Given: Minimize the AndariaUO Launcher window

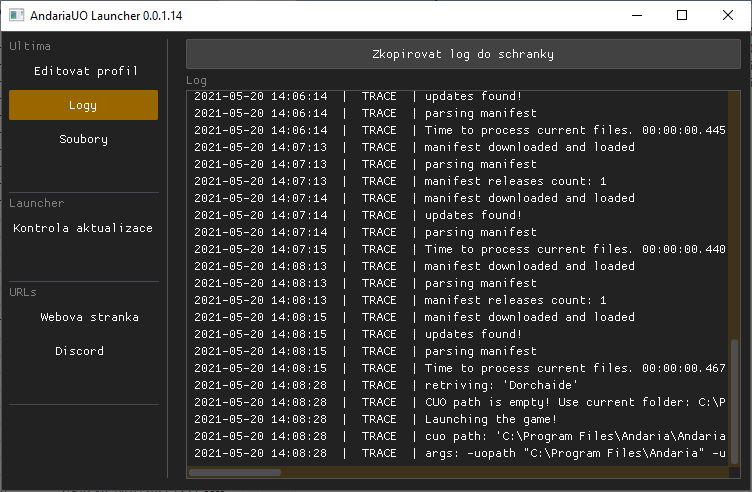Looking at the screenshot, I should coord(636,16).
